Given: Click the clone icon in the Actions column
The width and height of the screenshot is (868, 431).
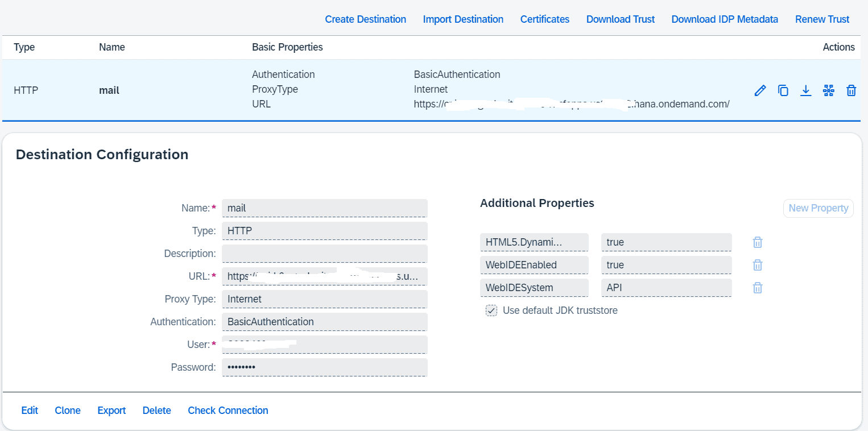Looking at the screenshot, I should pos(783,90).
